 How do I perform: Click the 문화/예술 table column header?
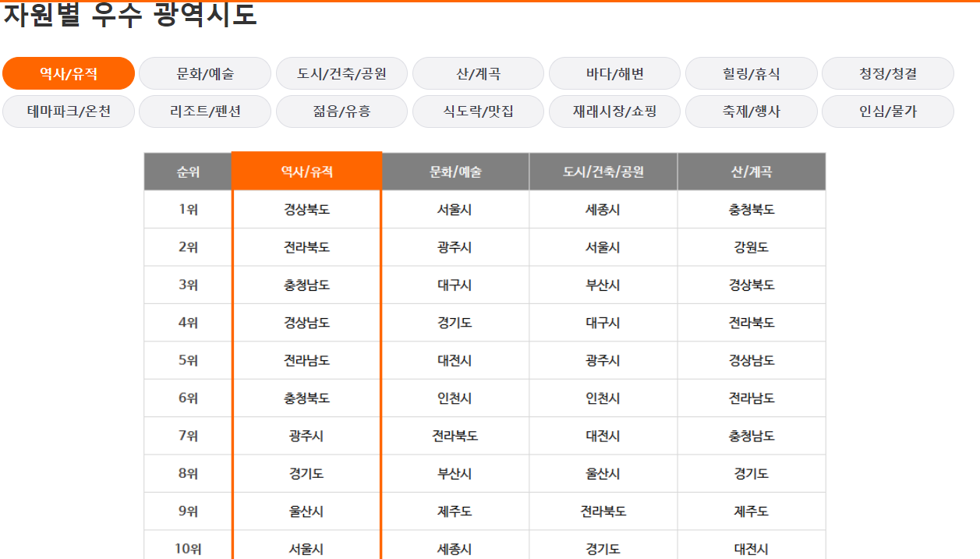[455, 172]
